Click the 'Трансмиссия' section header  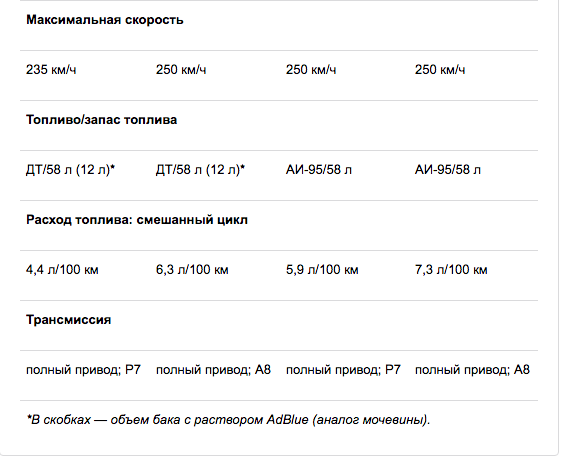click(68, 320)
